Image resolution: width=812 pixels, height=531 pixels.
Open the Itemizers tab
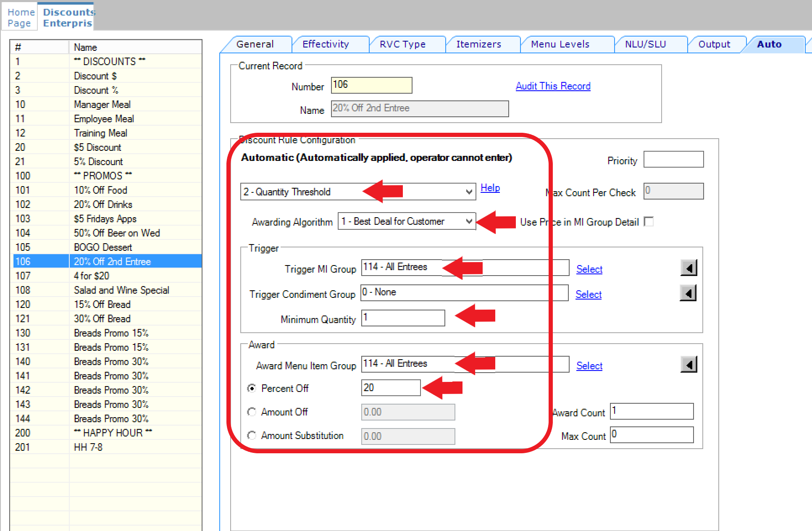479,44
